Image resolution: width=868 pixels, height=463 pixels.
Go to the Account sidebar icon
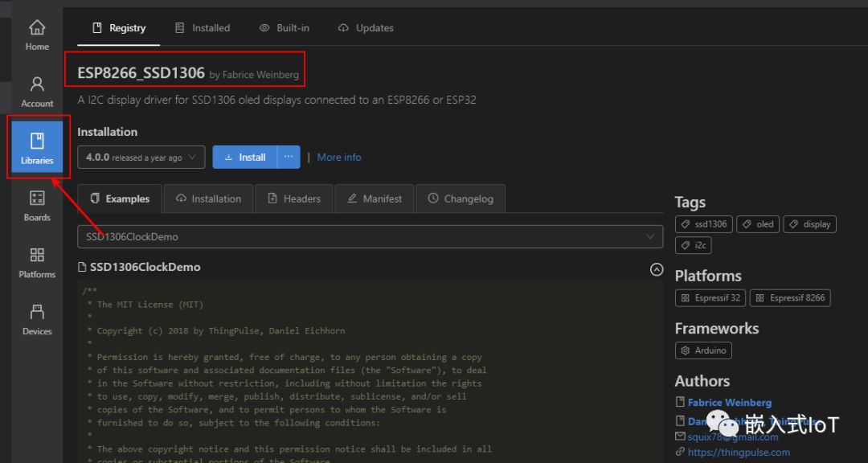pyautogui.click(x=37, y=92)
